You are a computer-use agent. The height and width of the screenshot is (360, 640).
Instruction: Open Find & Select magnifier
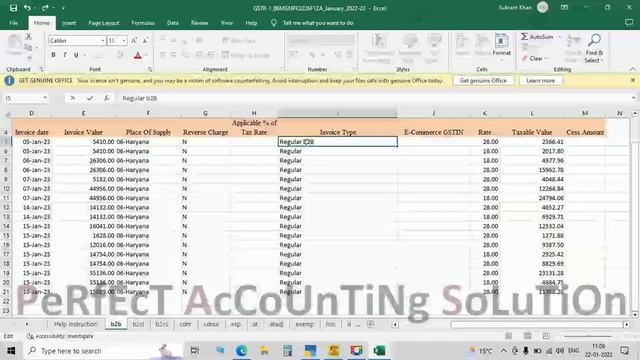coord(594,48)
